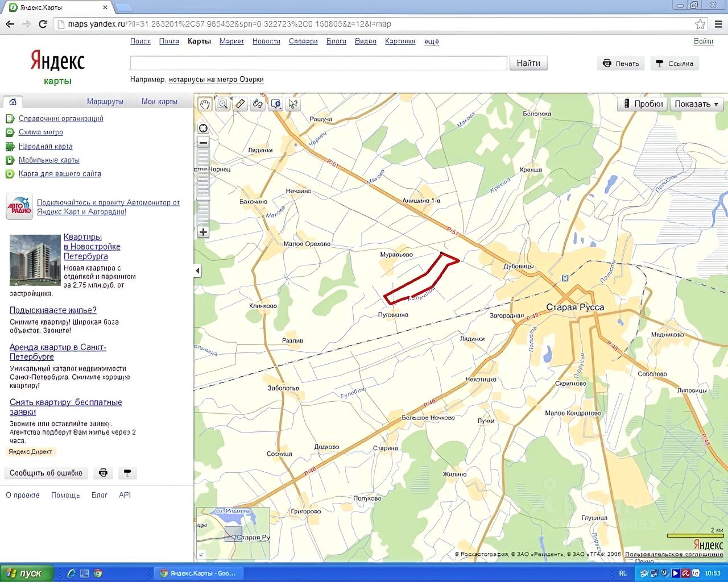Open the Новости service link

tap(266, 41)
